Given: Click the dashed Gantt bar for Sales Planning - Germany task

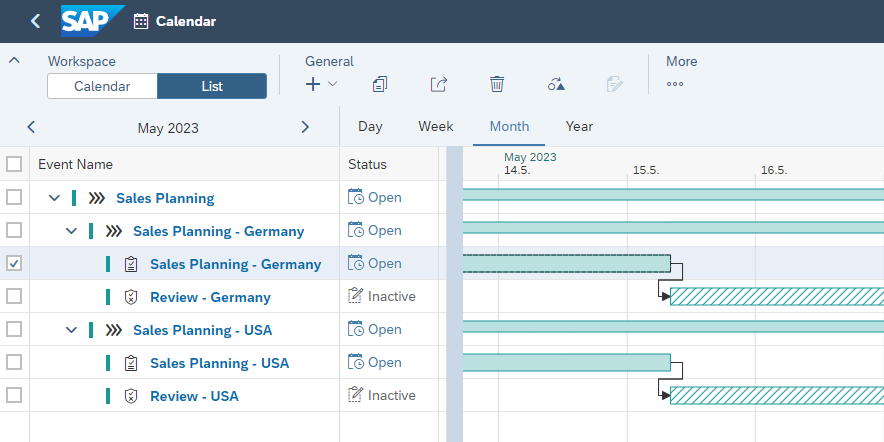Looking at the screenshot, I should (x=567, y=263).
